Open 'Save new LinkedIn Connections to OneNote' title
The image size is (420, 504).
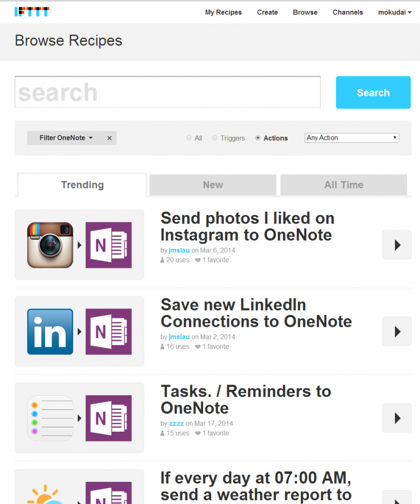point(256,313)
